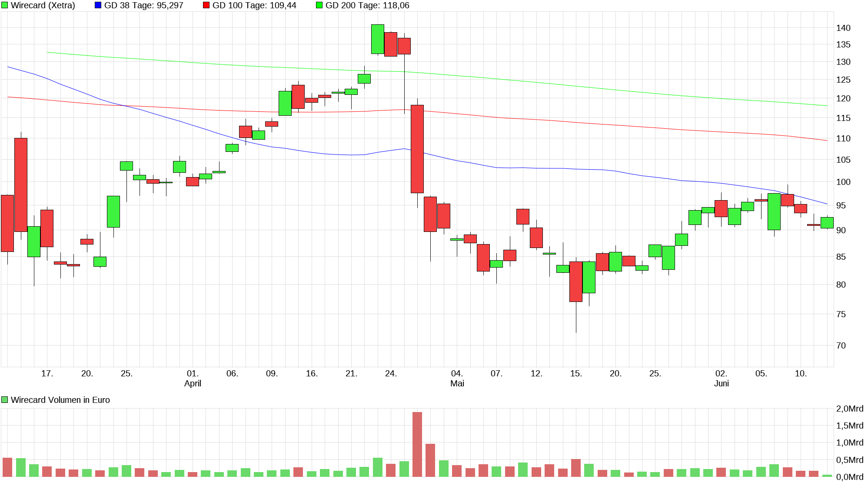Screen dimensions: 868x486
Task: Click the tallest red volume bar
Action: click(x=417, y=444)
